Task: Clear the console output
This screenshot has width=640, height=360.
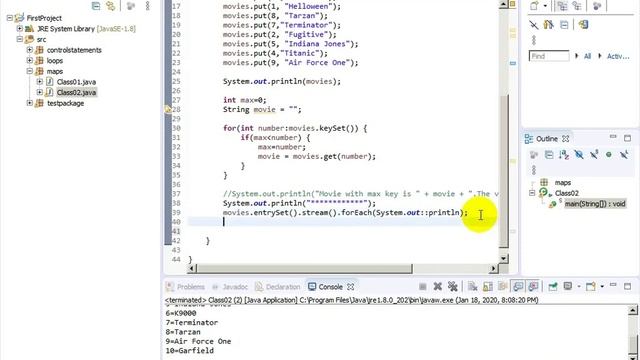Action: (473, 287)
